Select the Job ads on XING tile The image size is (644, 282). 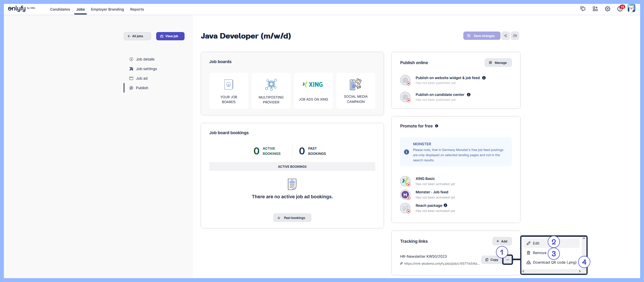pyautogui.click(x=313, y=90)
